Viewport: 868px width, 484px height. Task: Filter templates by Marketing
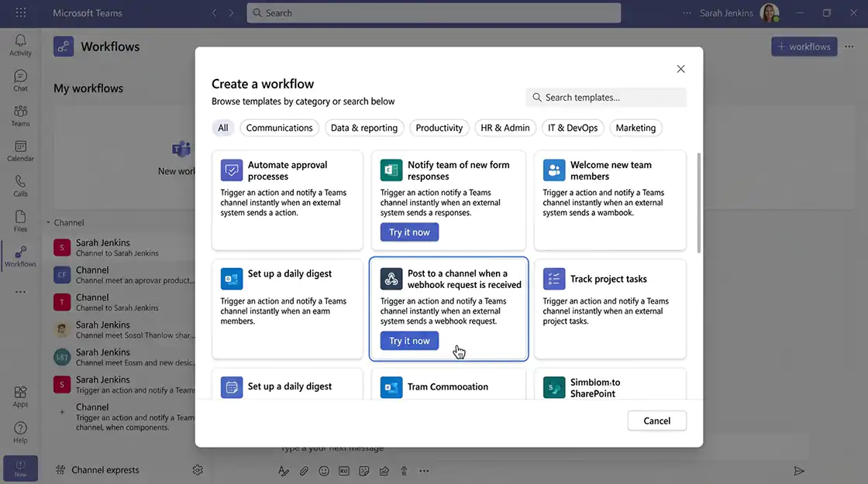635,128
